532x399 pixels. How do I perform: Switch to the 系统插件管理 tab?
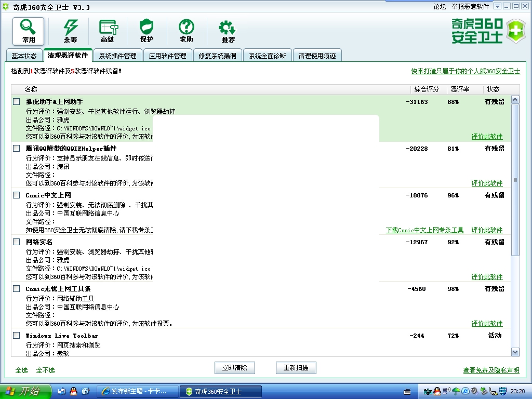coord(118,56)
